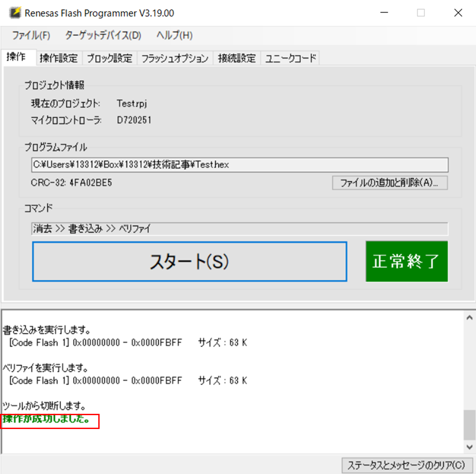Open the ターゲットデバイス(D) menu
The height and width of the screenshot is (474, 476).
[x=103, y=35]
